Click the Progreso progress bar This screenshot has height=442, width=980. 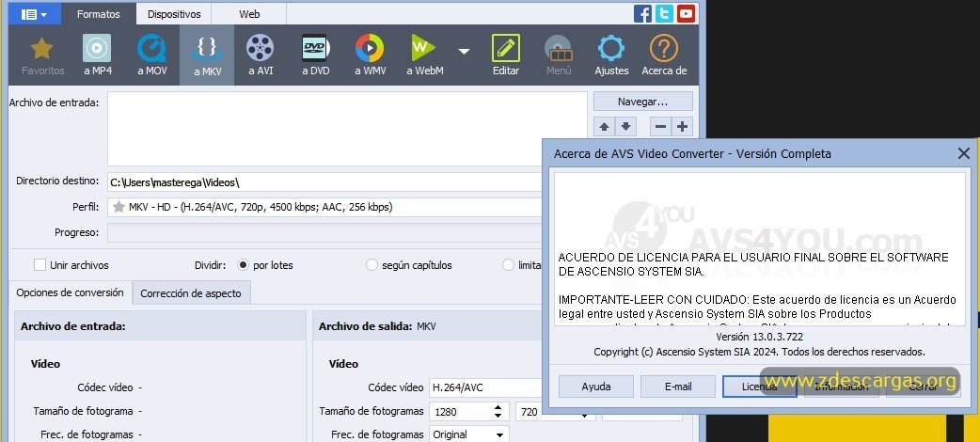point(325,232)
